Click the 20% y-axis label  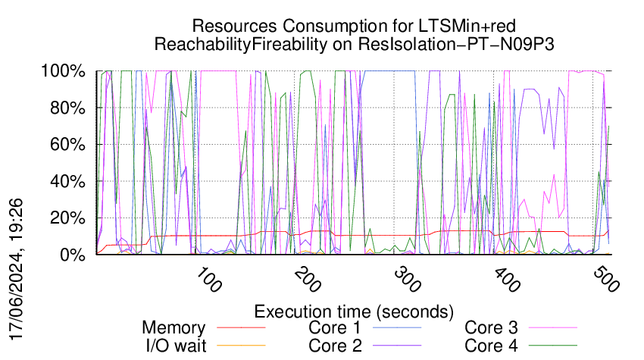click(67, 218)
